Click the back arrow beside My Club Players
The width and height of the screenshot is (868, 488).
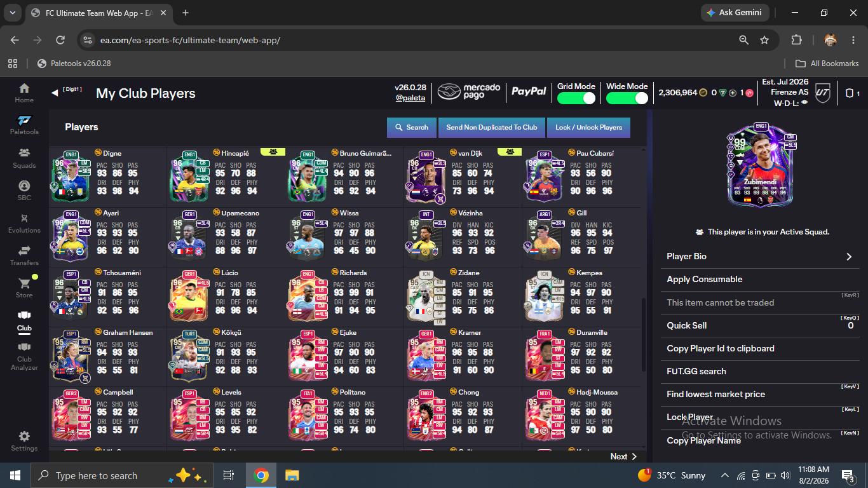click(55, 93)
